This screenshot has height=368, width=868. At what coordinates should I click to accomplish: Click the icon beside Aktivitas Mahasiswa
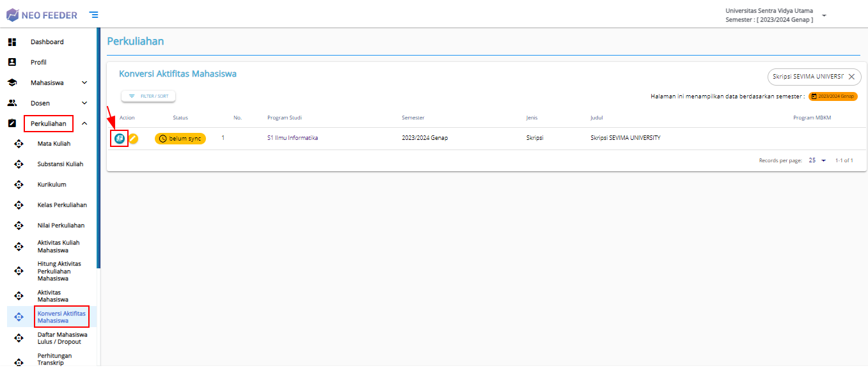19,296
